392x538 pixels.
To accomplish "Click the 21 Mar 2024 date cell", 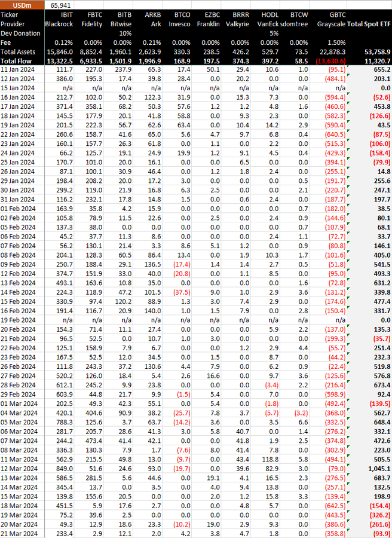I will (x=19, y=534).
